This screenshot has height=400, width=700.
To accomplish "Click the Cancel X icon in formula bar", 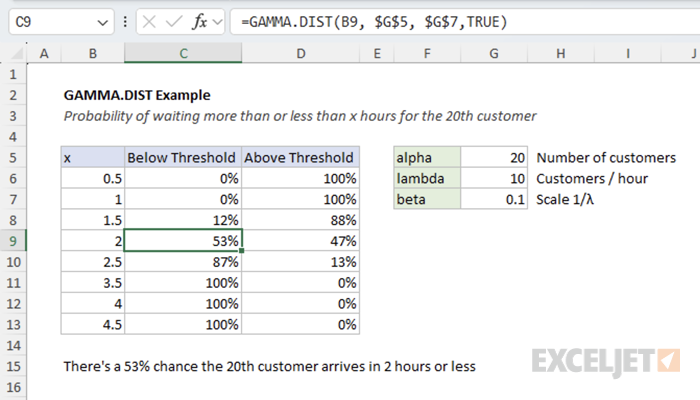I will (x=149, y=21).
